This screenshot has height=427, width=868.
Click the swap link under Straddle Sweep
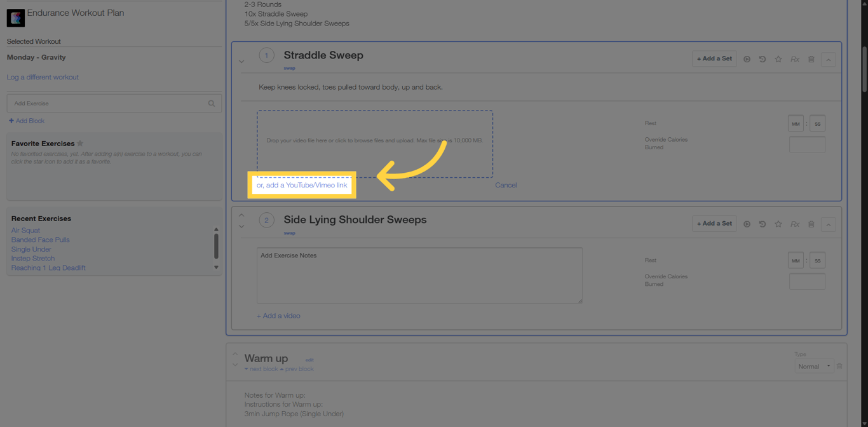pos(289,68)
